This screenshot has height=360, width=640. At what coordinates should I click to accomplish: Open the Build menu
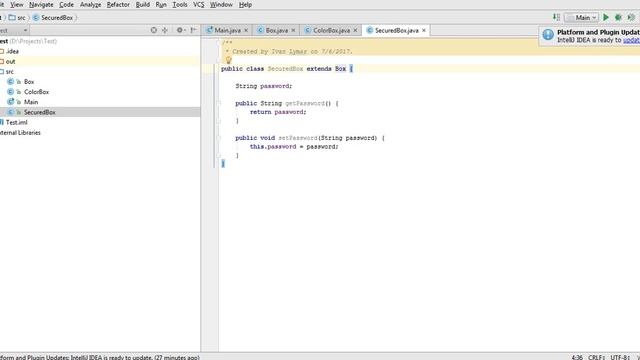pos(143,5)
